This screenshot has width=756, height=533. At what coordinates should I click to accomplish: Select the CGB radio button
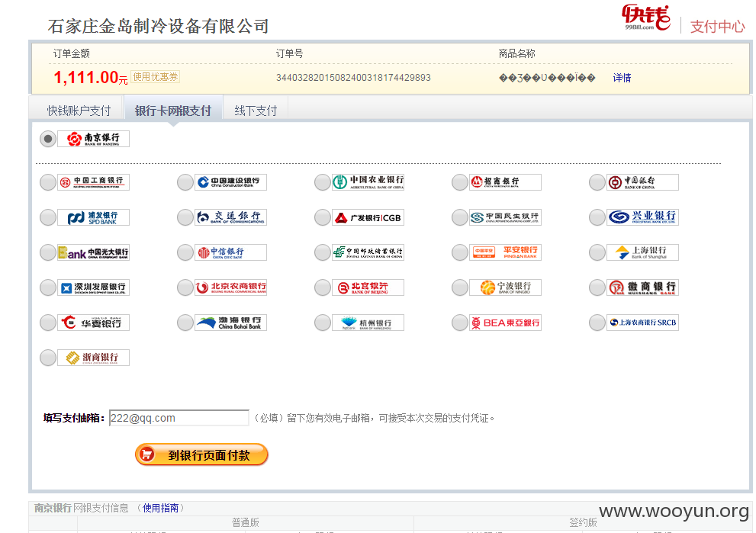click(323, 217)
